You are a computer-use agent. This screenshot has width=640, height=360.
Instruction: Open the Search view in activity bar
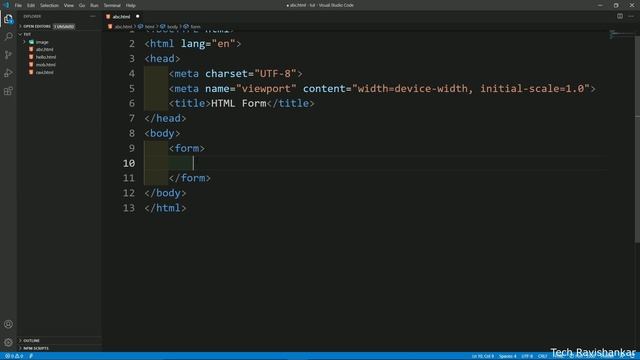click(8, 37)
